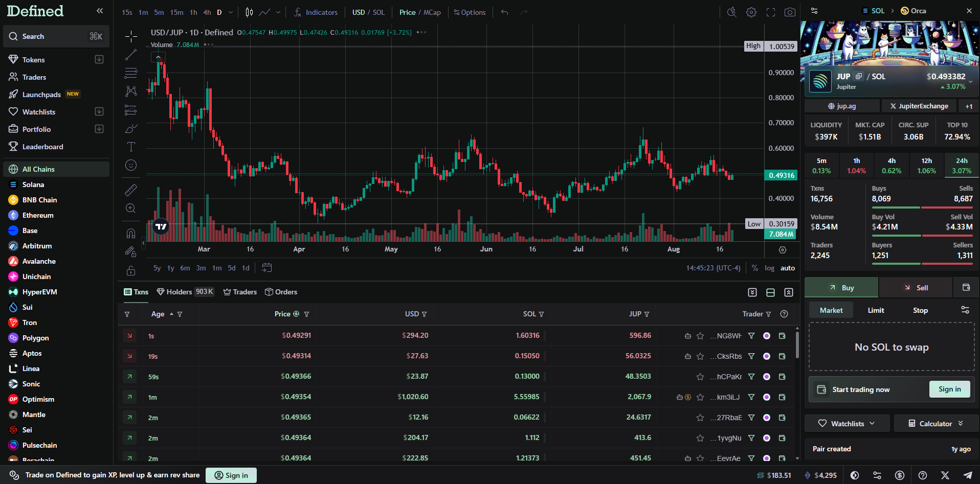The width and height of the screenshot is (980, 484).
Task: Open the jup.ag website link
Action: 842,106
